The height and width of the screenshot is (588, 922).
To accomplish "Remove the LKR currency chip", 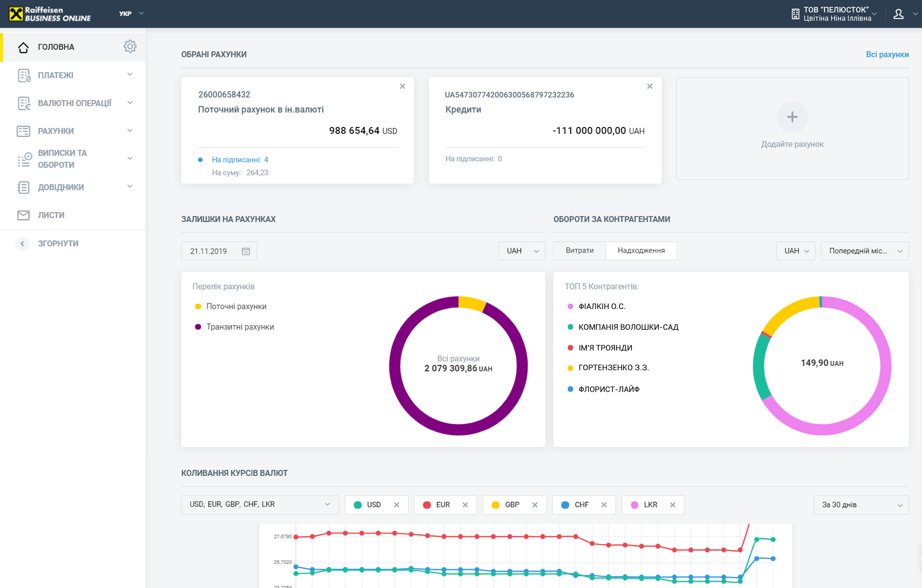I will point(673,505).
